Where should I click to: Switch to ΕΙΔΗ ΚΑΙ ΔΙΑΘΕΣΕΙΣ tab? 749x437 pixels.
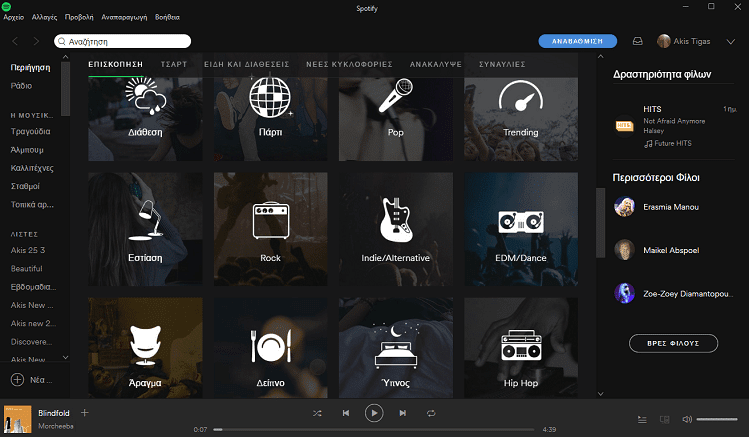point(247,64)
